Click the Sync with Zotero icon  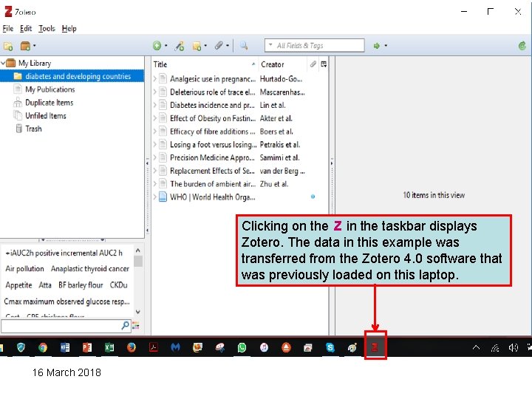tap(522, 46)
